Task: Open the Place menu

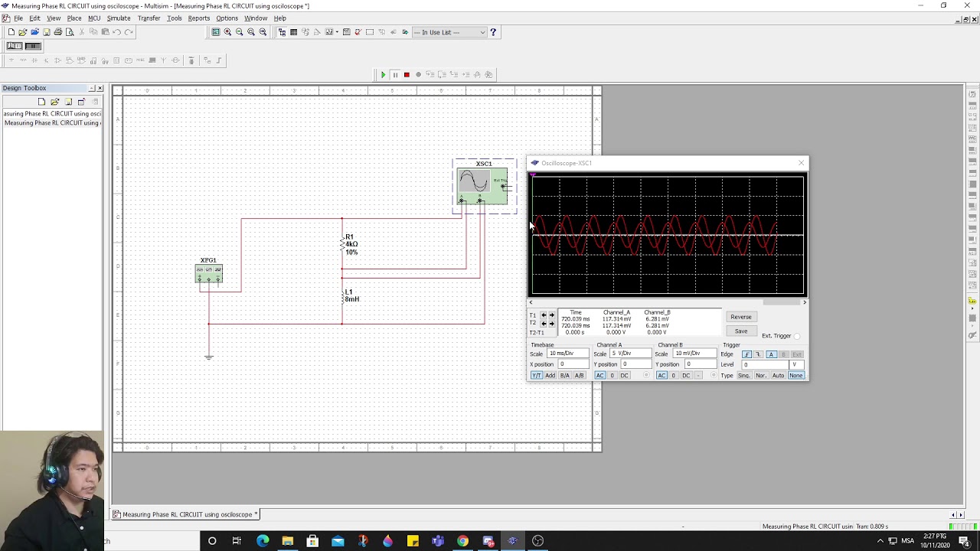Action: (x=74, y=18)
